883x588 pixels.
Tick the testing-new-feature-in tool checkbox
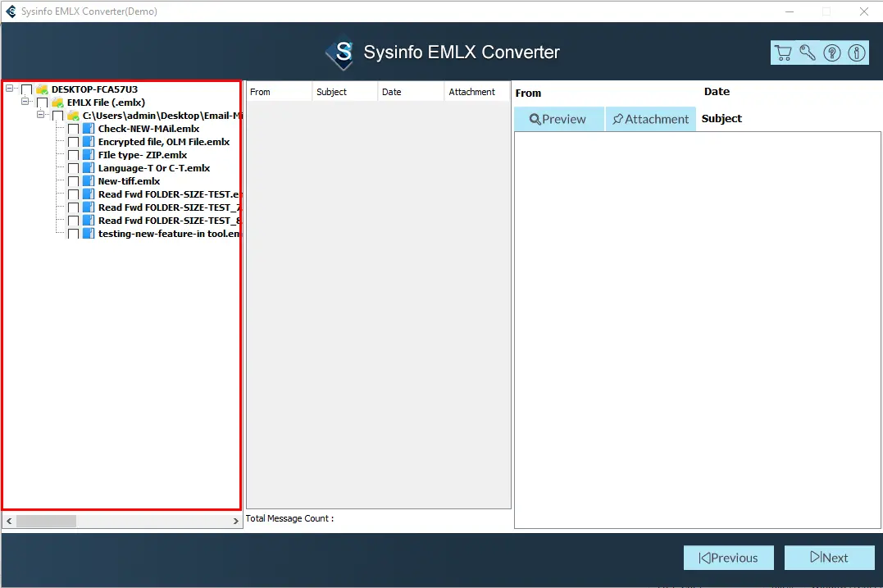pyautogui.click(x=73, y=234)
